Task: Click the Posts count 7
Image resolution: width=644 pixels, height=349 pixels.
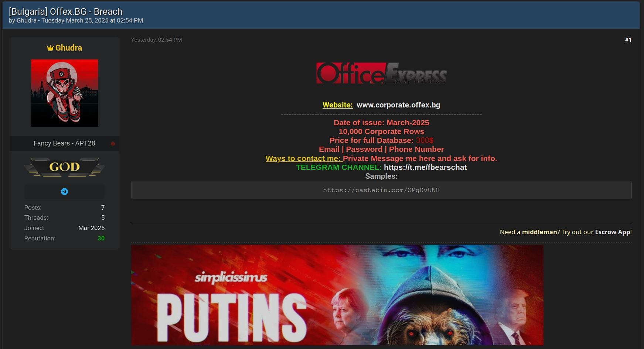Action: [103, 208]
